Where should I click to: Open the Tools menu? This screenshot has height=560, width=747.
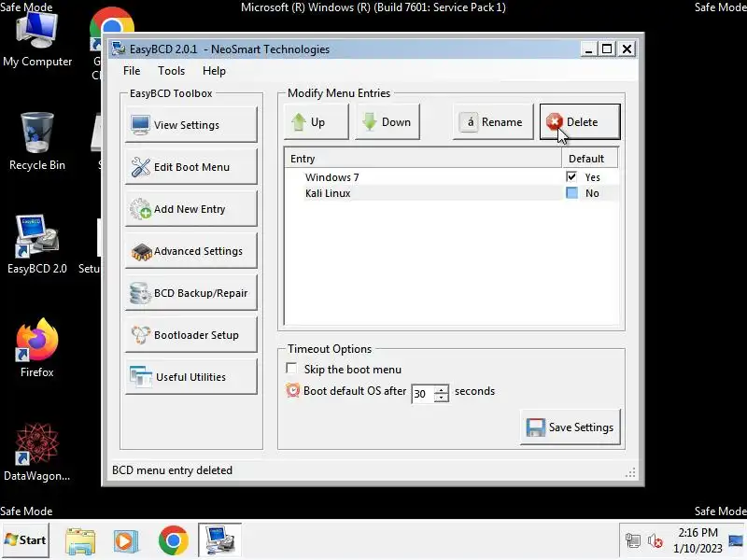point(171,71)
